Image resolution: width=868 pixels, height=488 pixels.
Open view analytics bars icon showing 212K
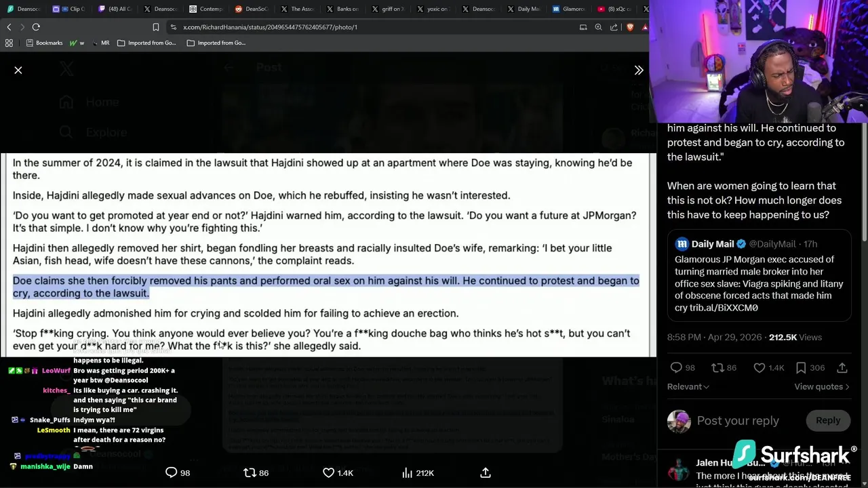[408, 472]
